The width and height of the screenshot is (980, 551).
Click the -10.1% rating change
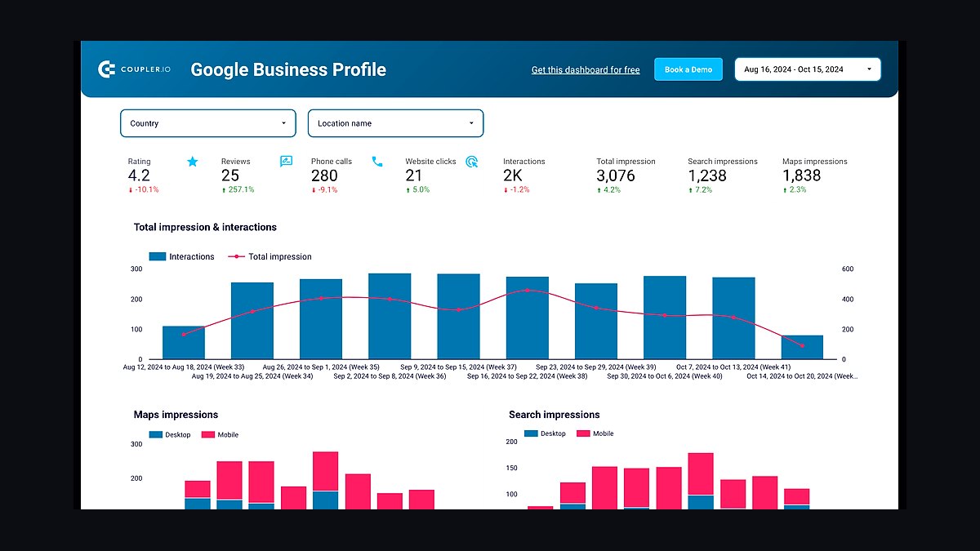tap(143, 189)
